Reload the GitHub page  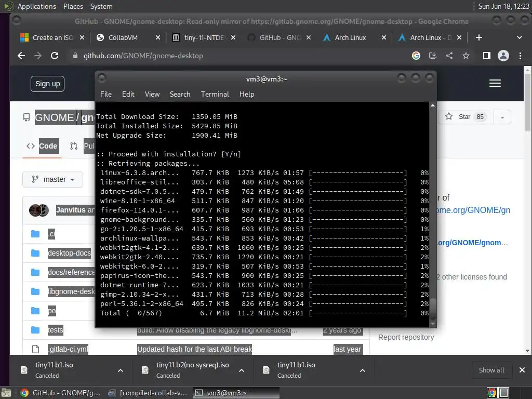coord(55,56)
